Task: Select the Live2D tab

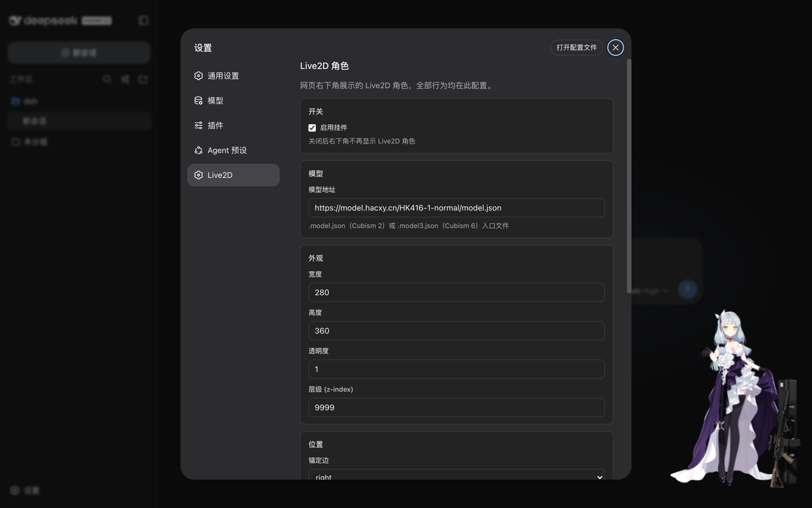Action: 233,175
